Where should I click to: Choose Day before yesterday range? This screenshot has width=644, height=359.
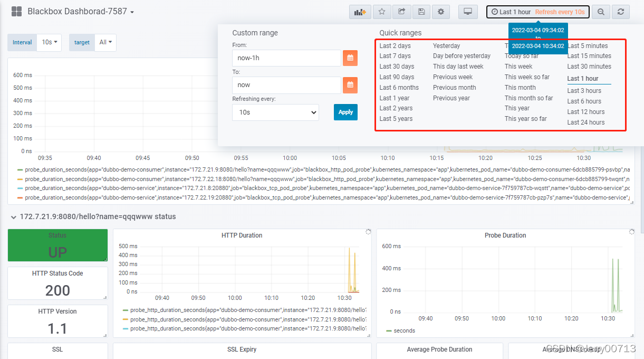coord(462,56)
